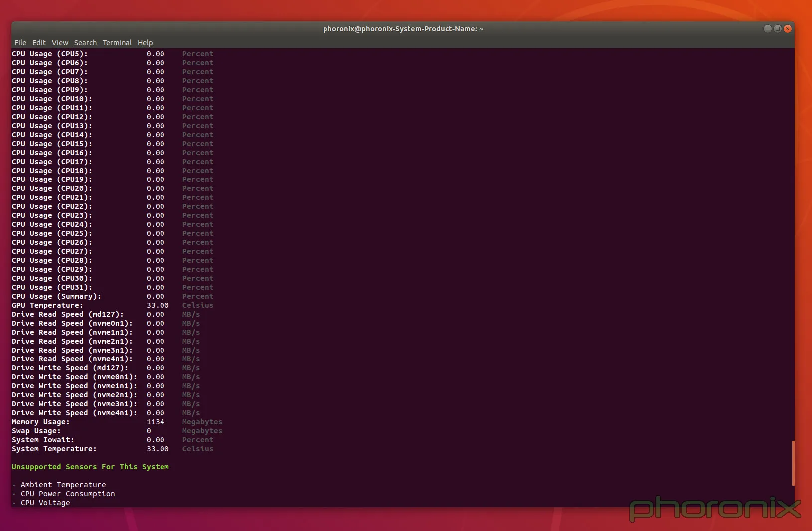Viewport: 812px width, 531px height.
Task: Maximize the terminal window
Action: point(778,29)
